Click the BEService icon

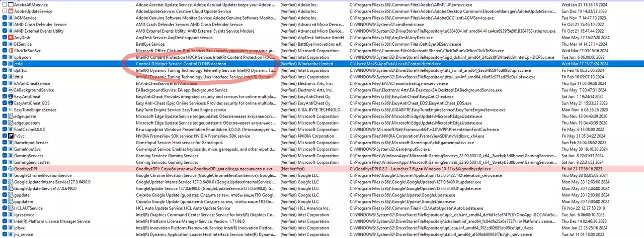pyautogui.click(x=11, y=44)
